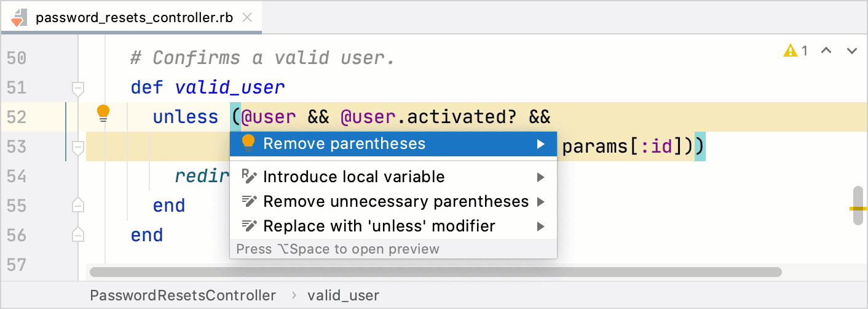Click valid_user in the breadcrumb bar
The image size is (868, 309).
[x=343, y=295]
